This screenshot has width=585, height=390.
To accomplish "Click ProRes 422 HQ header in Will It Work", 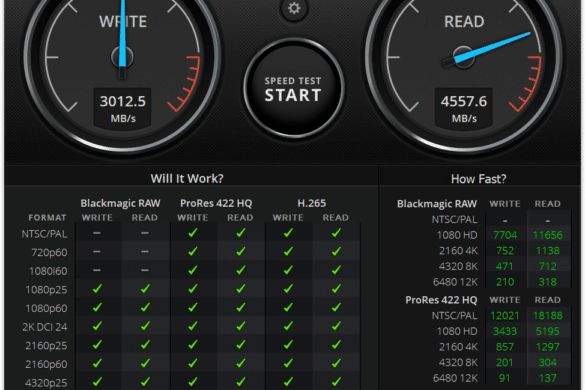I will [216, 203].
